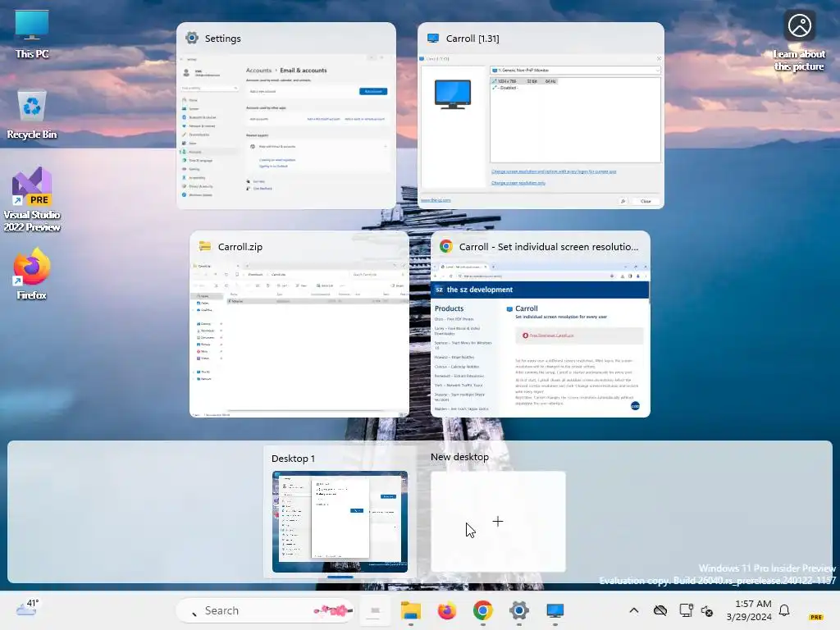Select the Desktop 1 virtual desktop thumbnail

coord(340,521)
